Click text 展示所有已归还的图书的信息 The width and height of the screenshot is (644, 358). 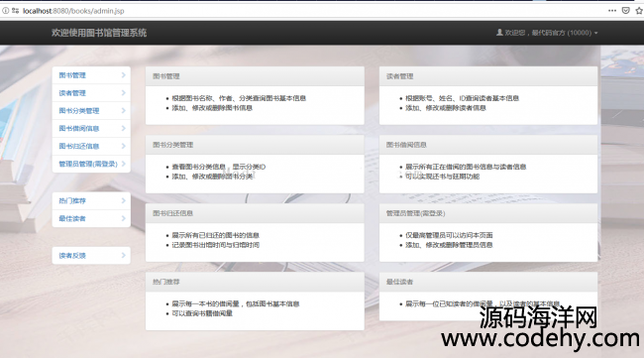(x=215, y=235)
